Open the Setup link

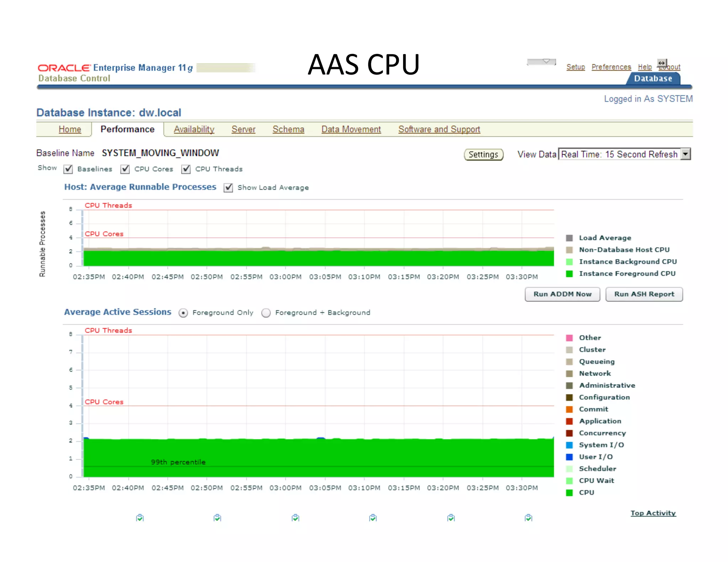click(x=576, y=67)
